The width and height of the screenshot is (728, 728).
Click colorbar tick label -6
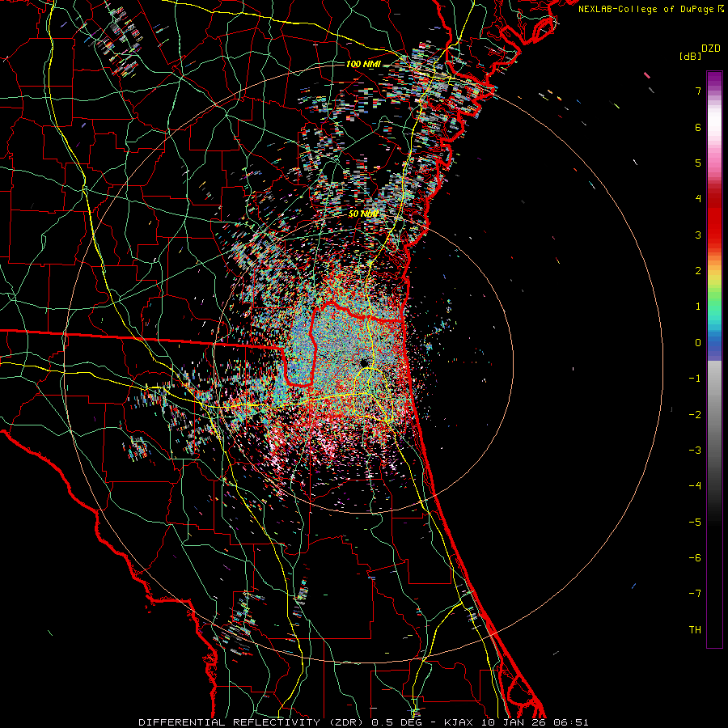point(695,558)
